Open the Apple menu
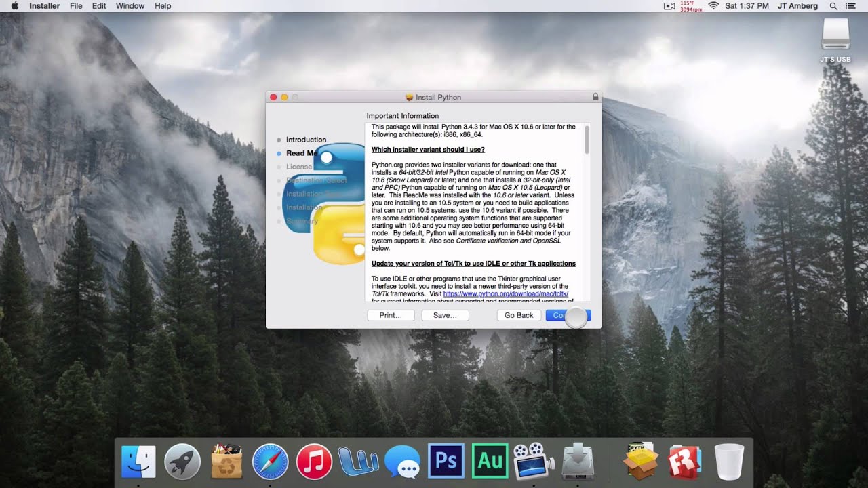868x488 pixels. coord(15,6)
